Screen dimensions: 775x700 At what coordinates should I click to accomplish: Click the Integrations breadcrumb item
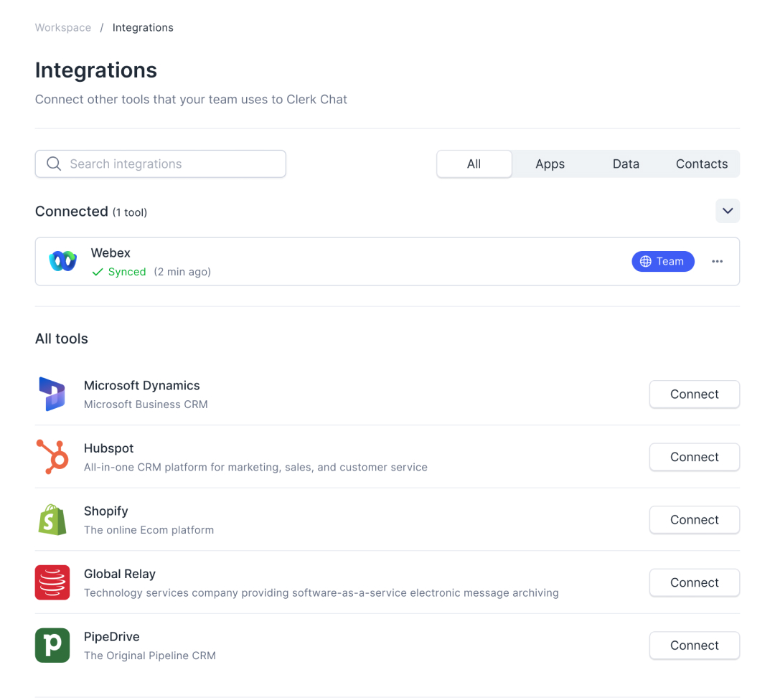point(143,28)
